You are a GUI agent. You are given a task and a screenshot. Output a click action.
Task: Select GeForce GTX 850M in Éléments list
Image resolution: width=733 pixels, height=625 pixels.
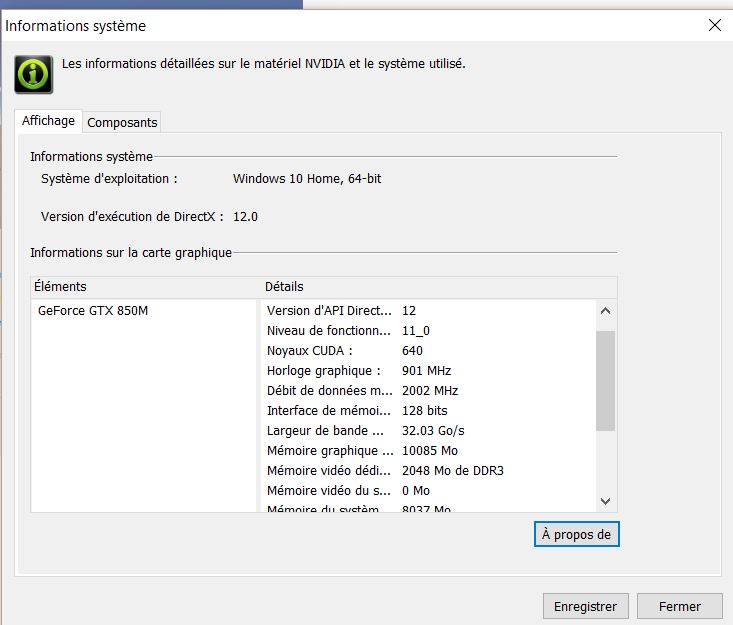[x=93, y=311]
